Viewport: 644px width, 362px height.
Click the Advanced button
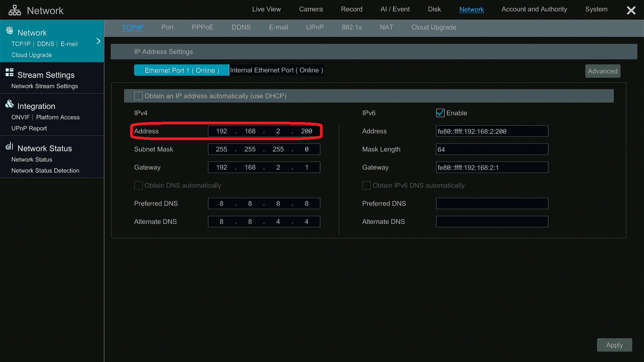pyautogui.click(x=602, y=71)
